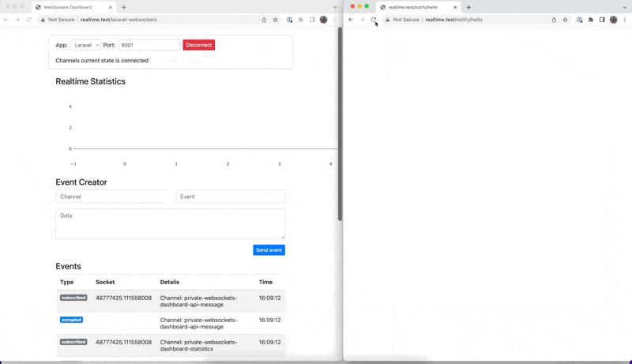Click the extension icon left of puzzle, left window
This screenshot has width=632, height=364.
[289, 20]
